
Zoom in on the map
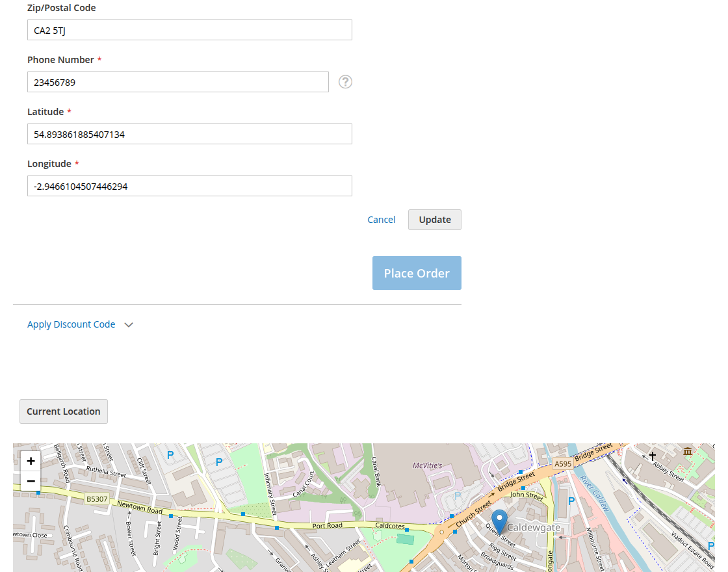31,461
